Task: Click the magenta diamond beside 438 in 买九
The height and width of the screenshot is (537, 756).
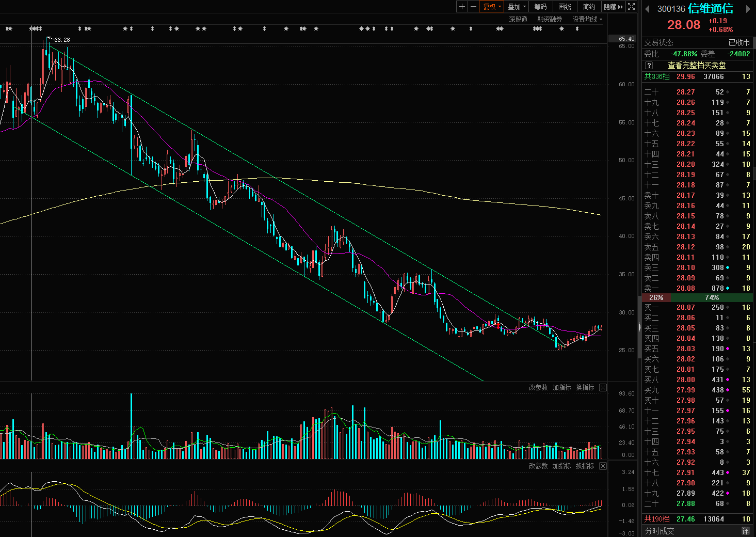Action: (x=728, y=390)
